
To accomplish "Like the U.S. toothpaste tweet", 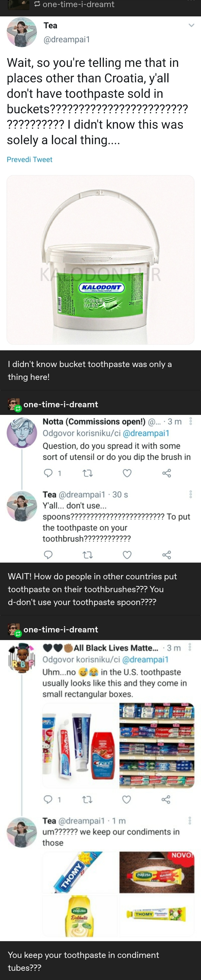I will click(127, 799).
